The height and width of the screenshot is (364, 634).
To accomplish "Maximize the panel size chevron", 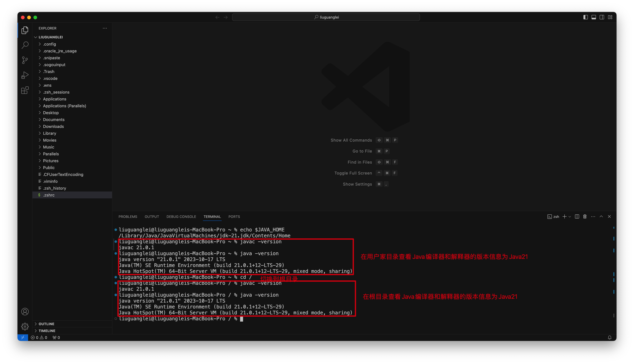I will click(601, 216).
